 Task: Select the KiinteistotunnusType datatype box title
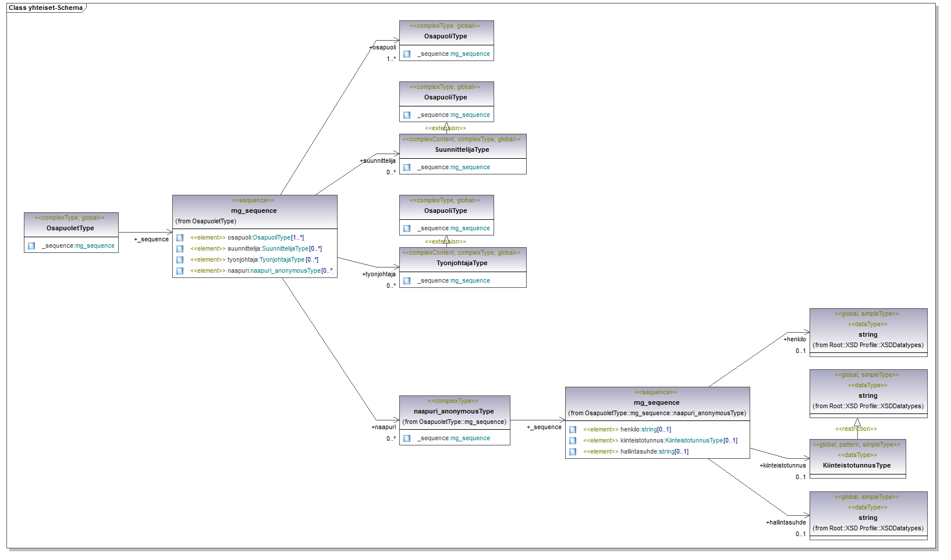[857, 465]
